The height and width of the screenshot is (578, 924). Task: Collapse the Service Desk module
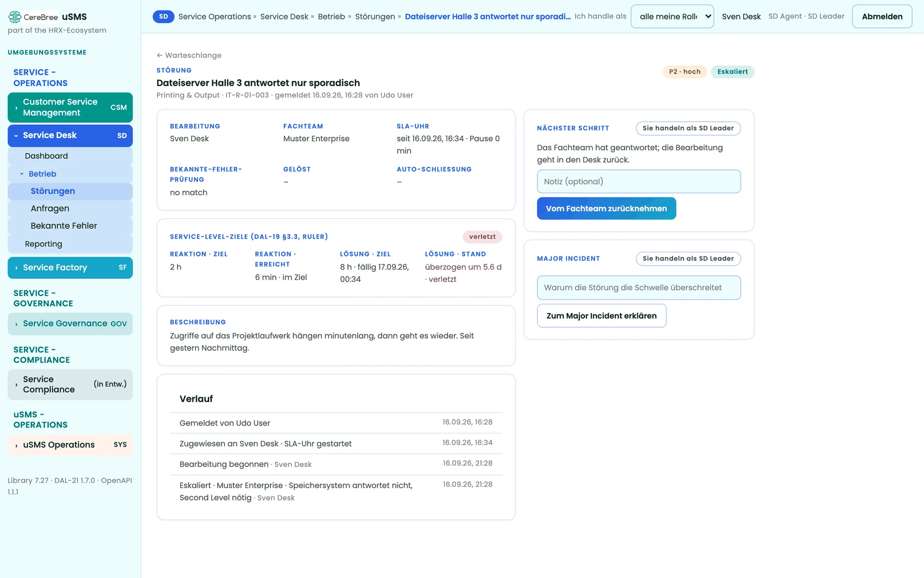[70, 136]
